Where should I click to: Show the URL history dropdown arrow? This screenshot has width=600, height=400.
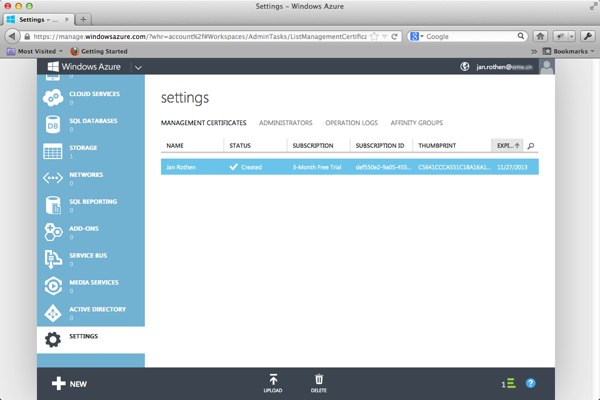pos(385,36)
